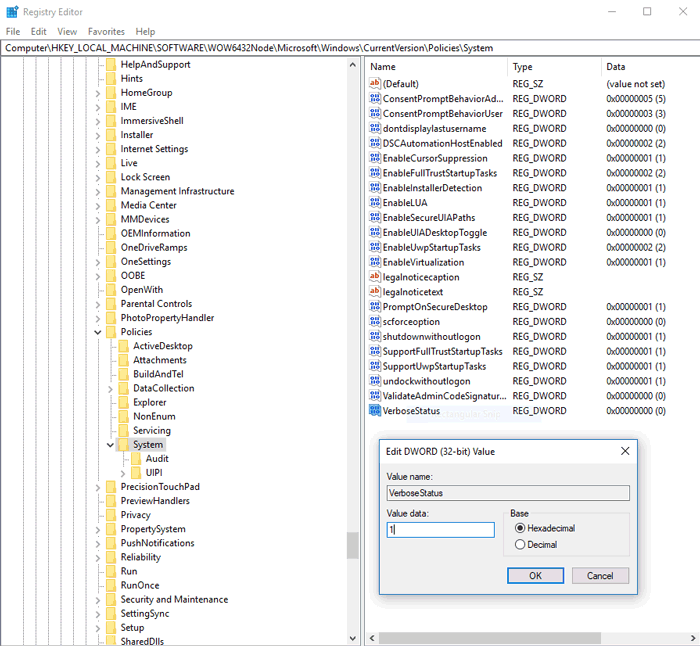700x646 pixels.
Task: Open the Edit menu
Action: click(39, 32)
